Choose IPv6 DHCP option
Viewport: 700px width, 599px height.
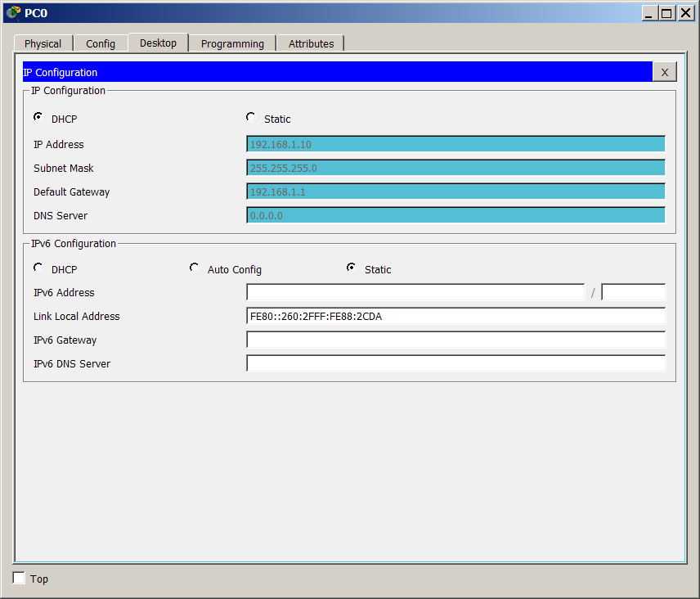coord(38,268)
